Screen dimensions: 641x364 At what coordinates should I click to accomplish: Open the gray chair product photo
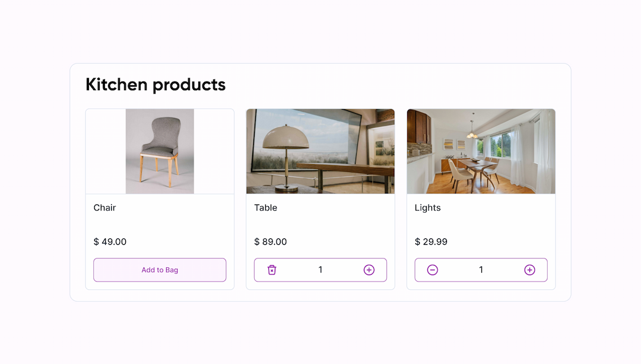(x=160, y=151)
